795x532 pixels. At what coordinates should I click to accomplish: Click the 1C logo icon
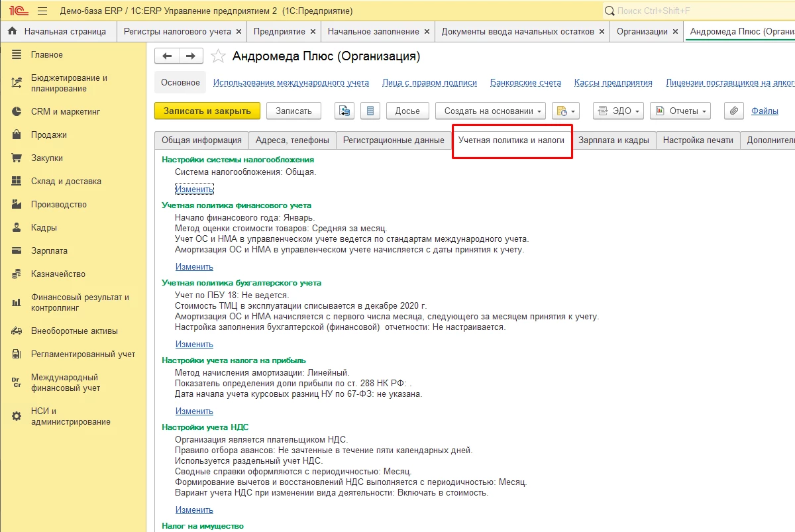[18, 11]
